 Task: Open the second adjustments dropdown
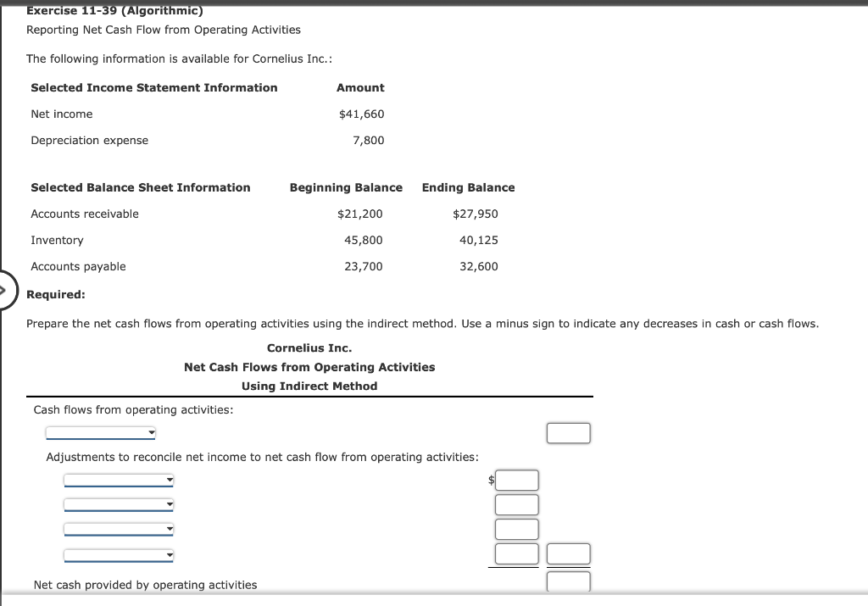tap(119, 504)
